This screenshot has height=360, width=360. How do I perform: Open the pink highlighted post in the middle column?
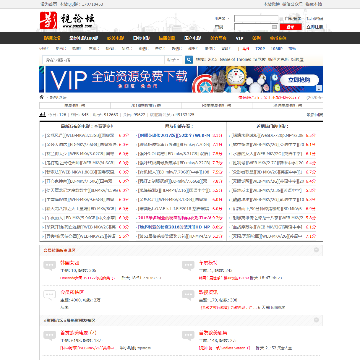(174, 218)
